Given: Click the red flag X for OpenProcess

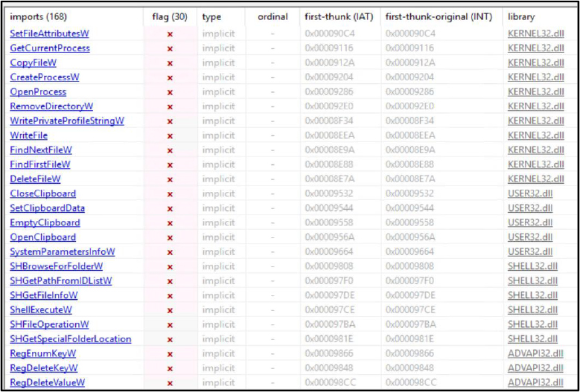Looking at the screenshot, I should pos(170,92).
